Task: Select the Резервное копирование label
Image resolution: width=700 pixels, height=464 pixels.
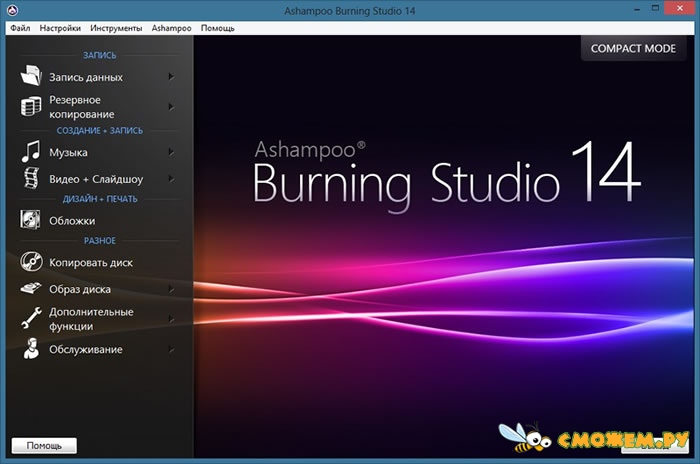Action: click(x=82, y=107)
